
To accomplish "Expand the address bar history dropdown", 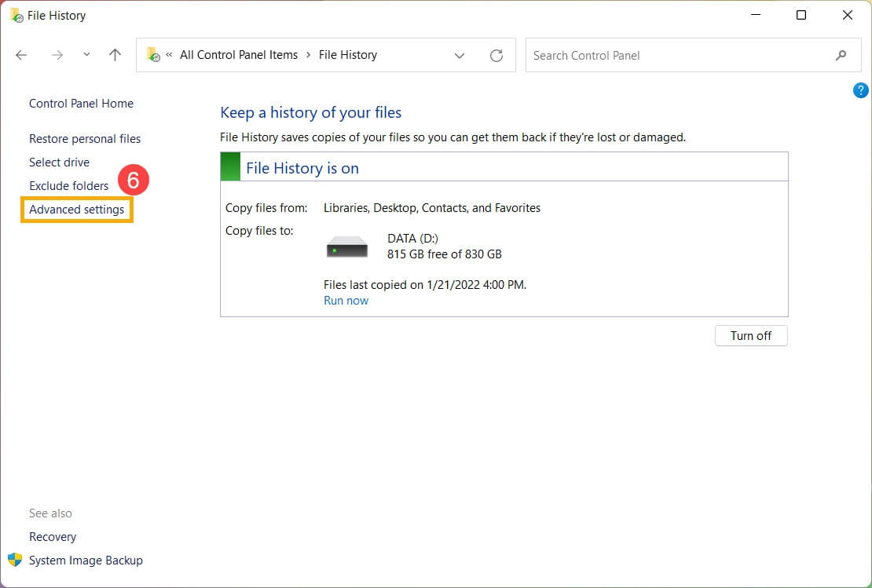I will tap(460, 56).
